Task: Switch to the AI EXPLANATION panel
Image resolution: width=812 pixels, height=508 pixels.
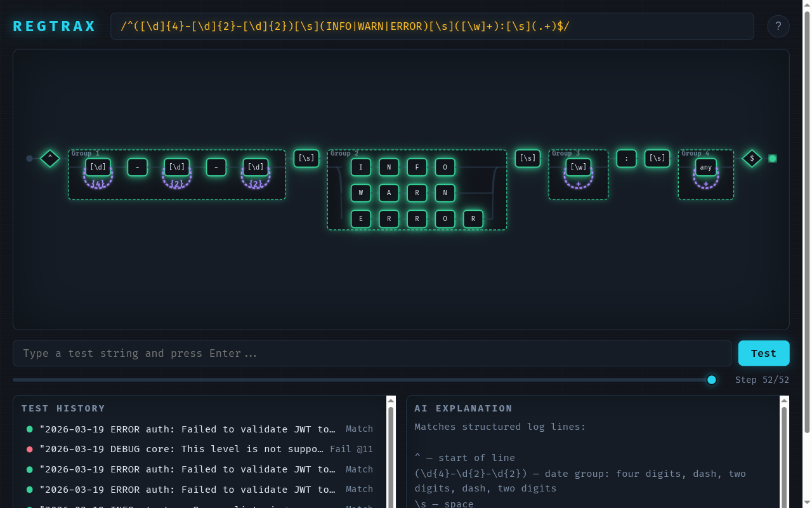Action: 464,408
